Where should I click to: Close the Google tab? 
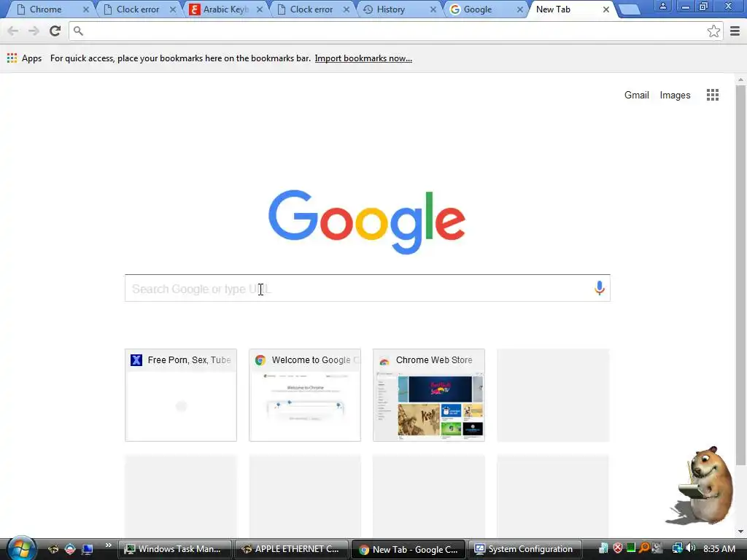click(x=519, y=9)
